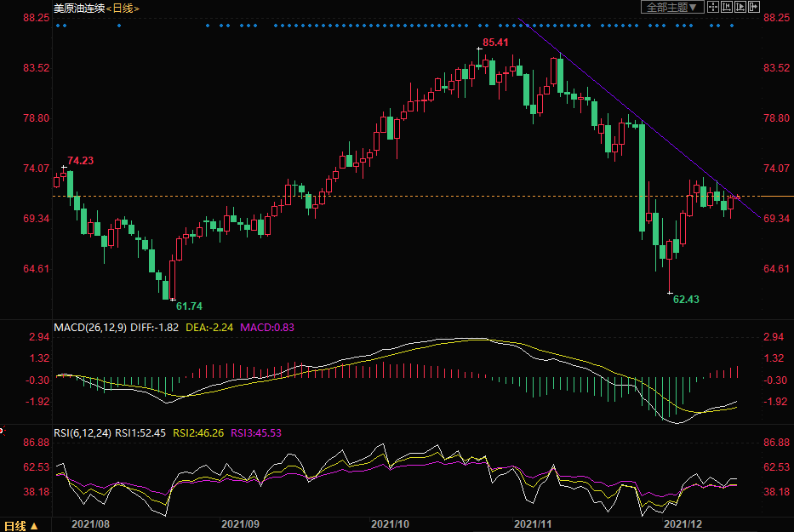Click the last blue info dot at top right
The image size is (794, 532).
point(731,26)
